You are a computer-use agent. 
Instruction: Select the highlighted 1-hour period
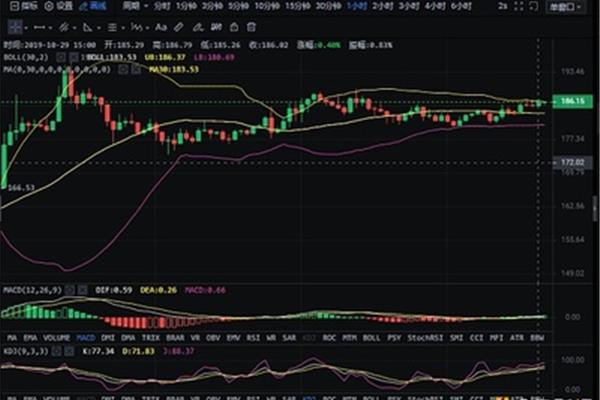[x=357, y=6]
